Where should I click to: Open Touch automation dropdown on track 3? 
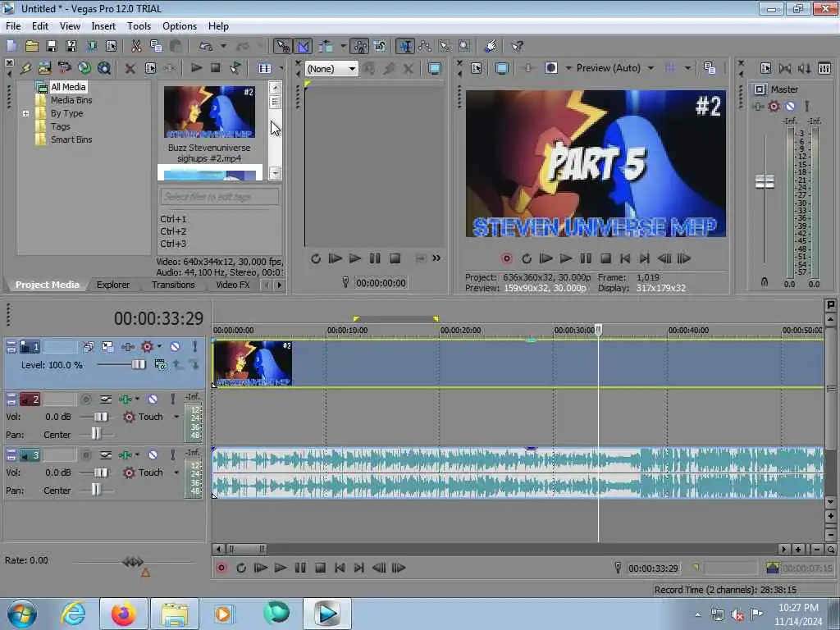click(176, 472)
